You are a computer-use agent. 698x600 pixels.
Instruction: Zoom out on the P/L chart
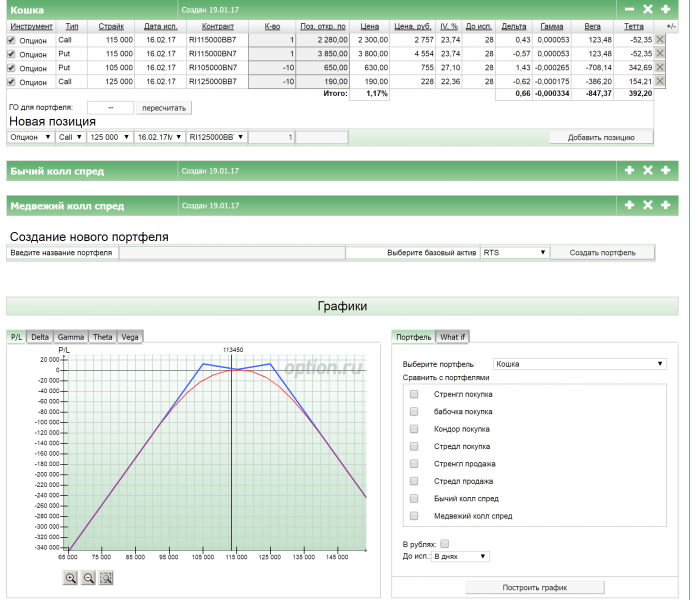click(88, 578)
